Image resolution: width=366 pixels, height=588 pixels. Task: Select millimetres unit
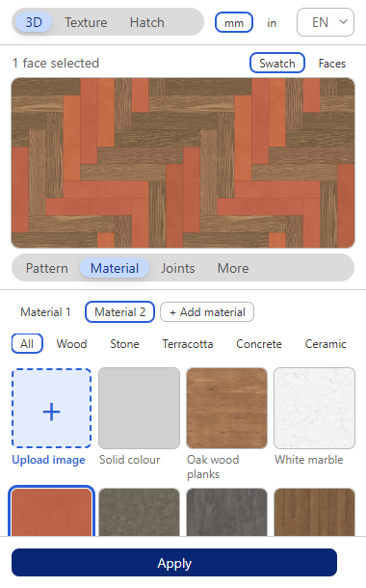click(x=234, y=23)
